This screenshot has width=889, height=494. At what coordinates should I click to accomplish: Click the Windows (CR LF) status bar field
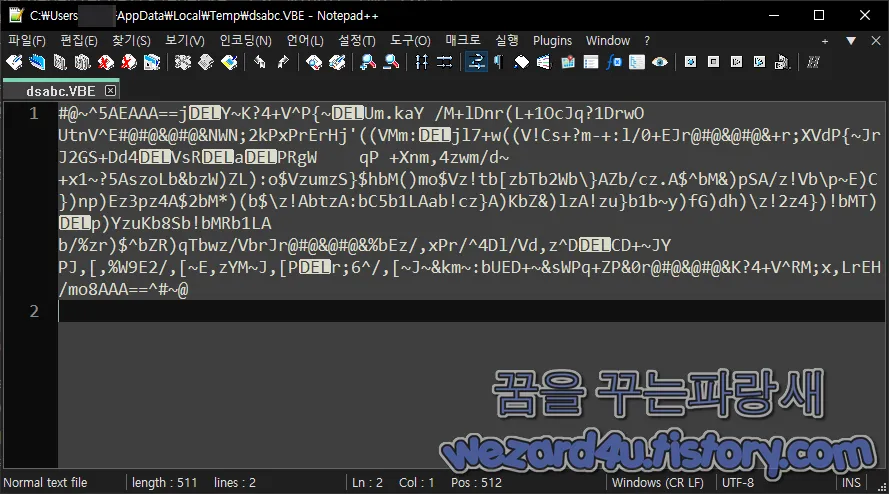tap(658, 483)
